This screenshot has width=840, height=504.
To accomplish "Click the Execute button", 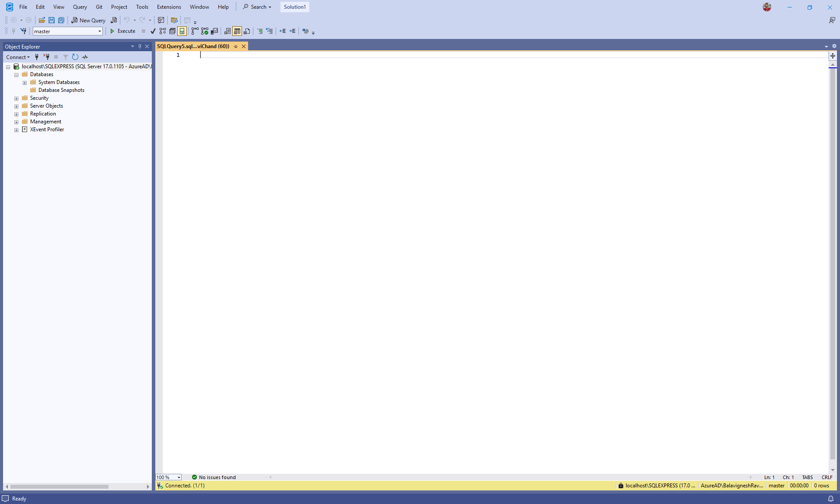I will click(122, 31).
